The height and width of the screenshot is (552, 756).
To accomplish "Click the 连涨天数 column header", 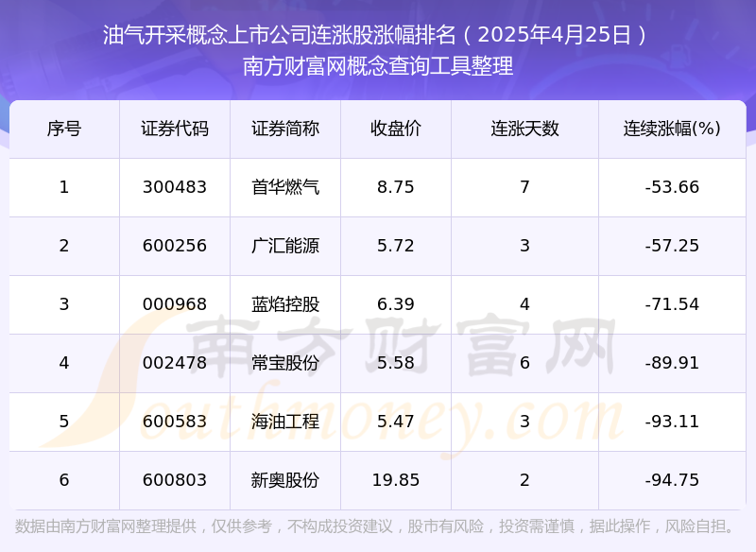I will [x=524, y=129].
